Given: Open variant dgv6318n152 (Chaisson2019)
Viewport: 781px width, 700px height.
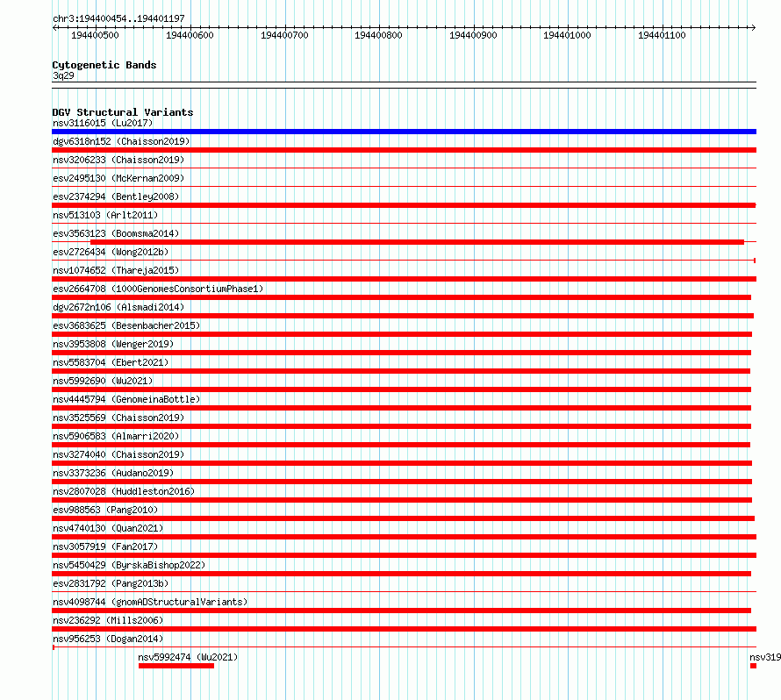Looking at the screenshot, I should [121, 141].
